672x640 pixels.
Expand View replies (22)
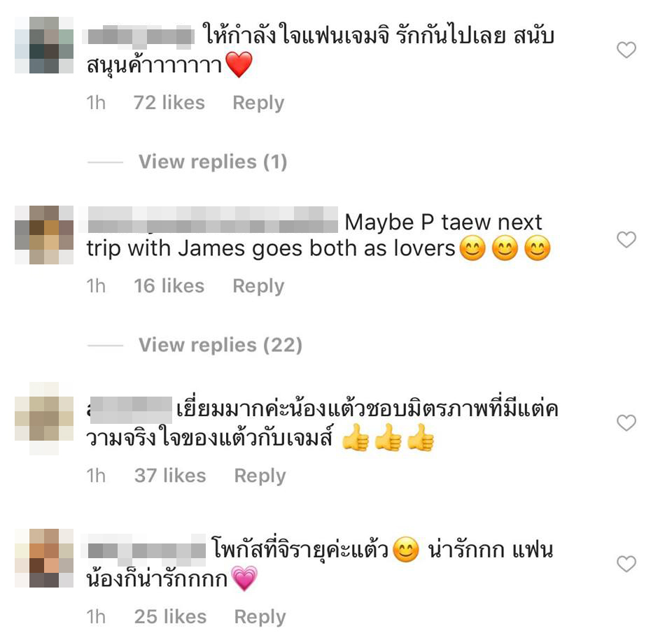point(220,346)
